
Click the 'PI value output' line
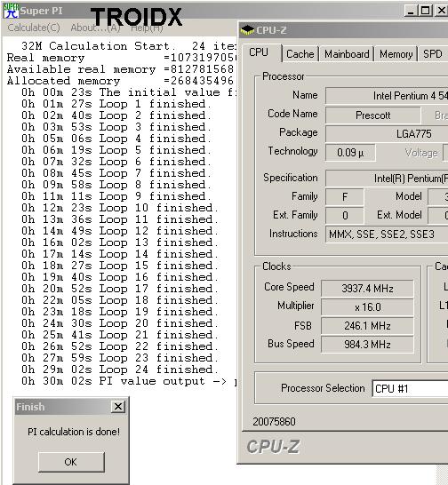pyautogui.click(x=129, y=381)
